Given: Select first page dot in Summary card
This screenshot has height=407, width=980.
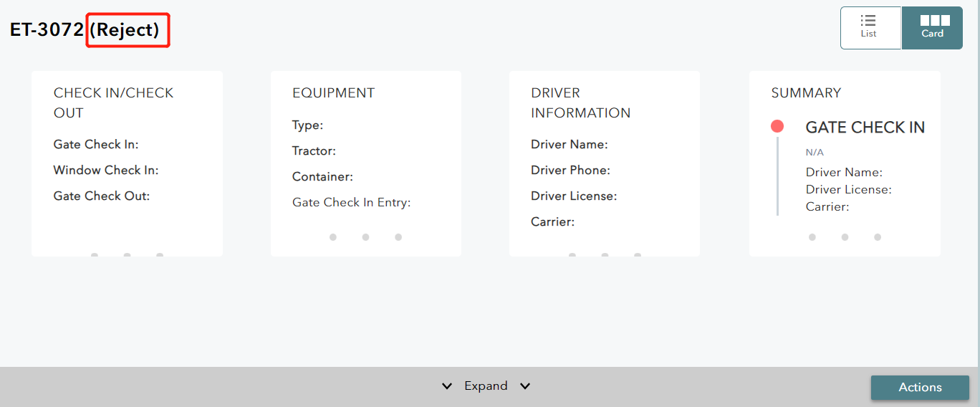Looking at the screenshot, I should coord(812,237).
